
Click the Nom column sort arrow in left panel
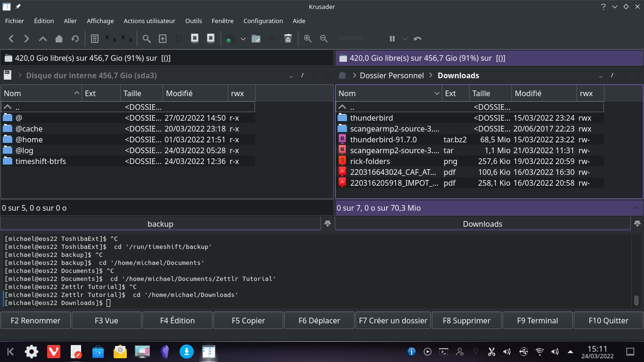[x=77, y=93]
